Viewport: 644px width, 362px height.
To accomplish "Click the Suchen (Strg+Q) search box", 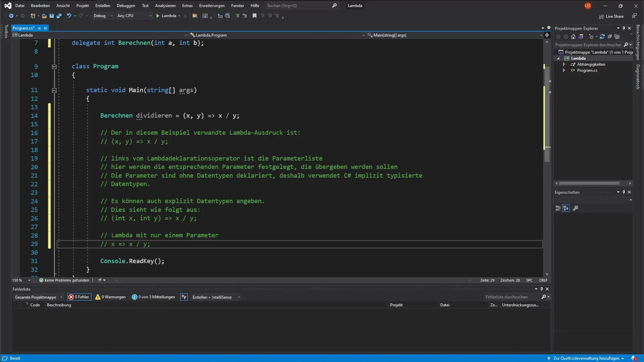I will pyautogui.click(x=302, y=6).
